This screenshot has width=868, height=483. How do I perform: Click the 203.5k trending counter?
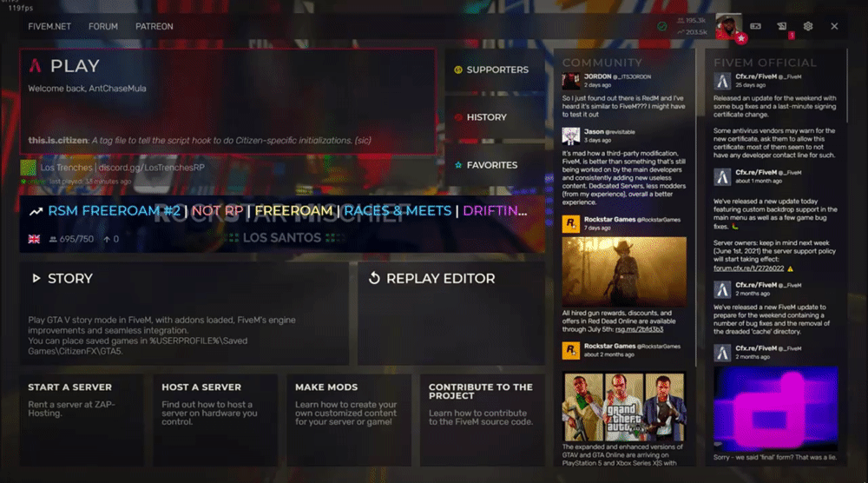pos(692,32)
